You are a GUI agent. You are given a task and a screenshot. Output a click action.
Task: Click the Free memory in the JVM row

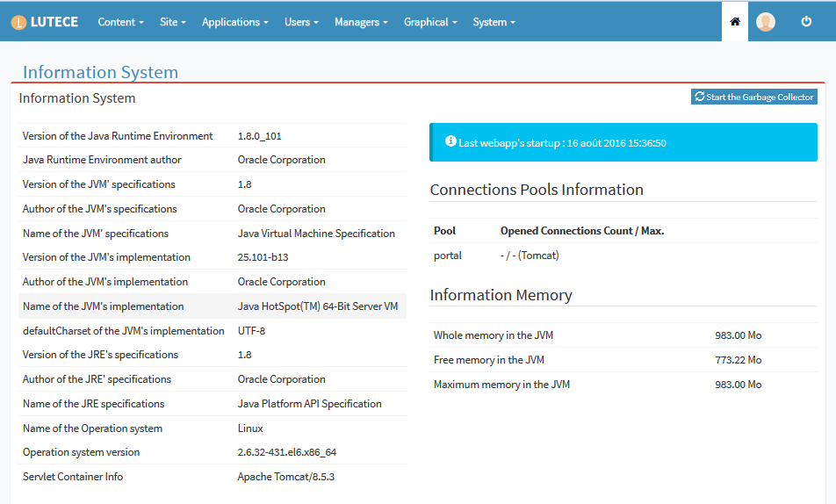(623, 360)
